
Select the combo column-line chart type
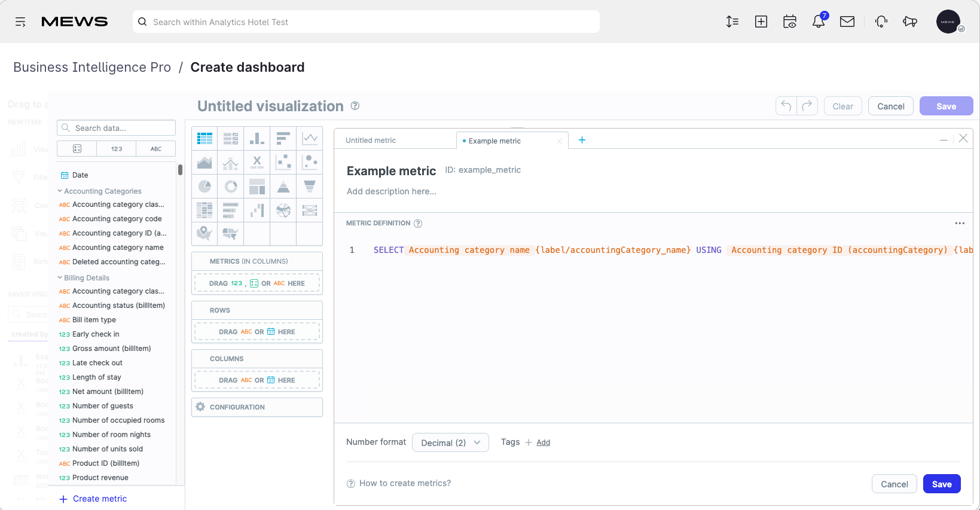[x=231, y=163]
